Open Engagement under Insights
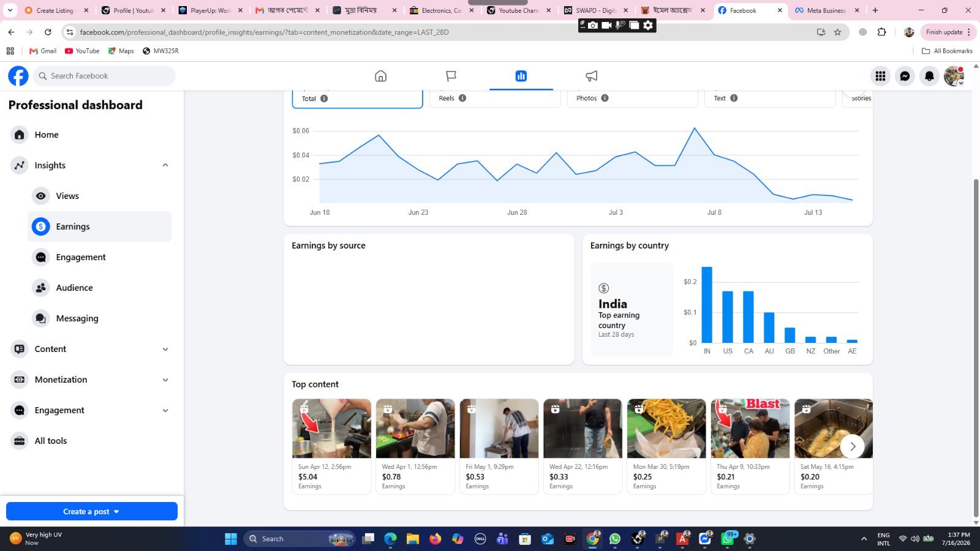Screen dimensions: 980x551 click(x=99, y=257)
